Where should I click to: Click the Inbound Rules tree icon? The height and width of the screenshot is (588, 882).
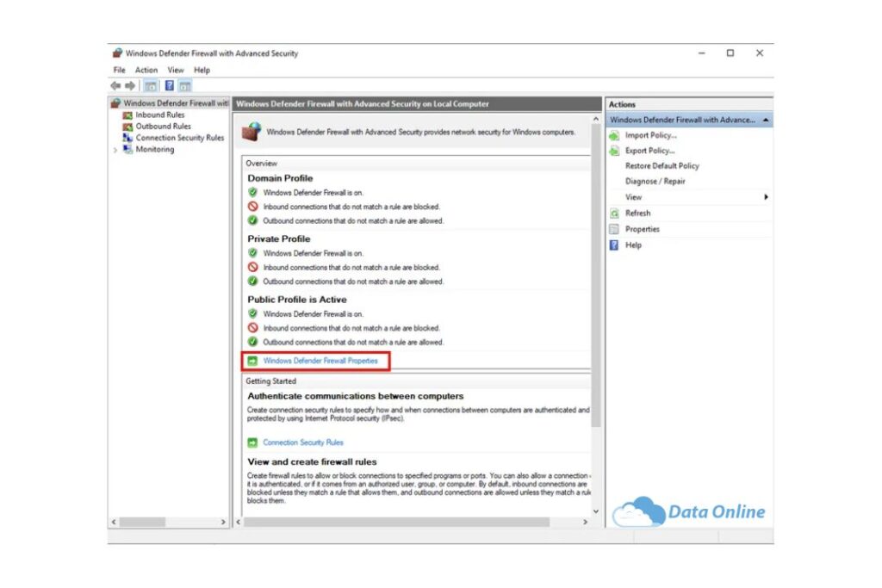click(127, 115)
